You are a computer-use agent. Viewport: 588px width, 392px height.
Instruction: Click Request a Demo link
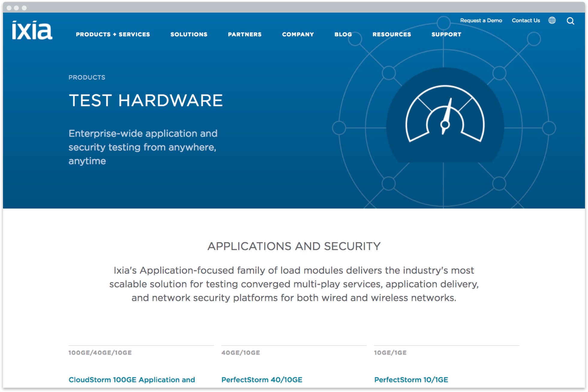click(x=481, y=20)
